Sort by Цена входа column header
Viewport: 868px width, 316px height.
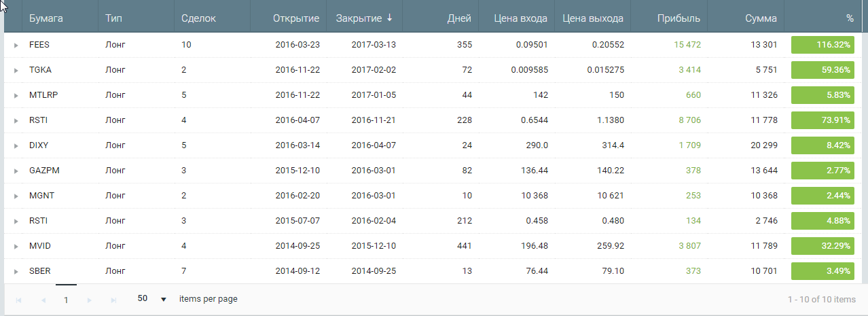pos(521,18)
